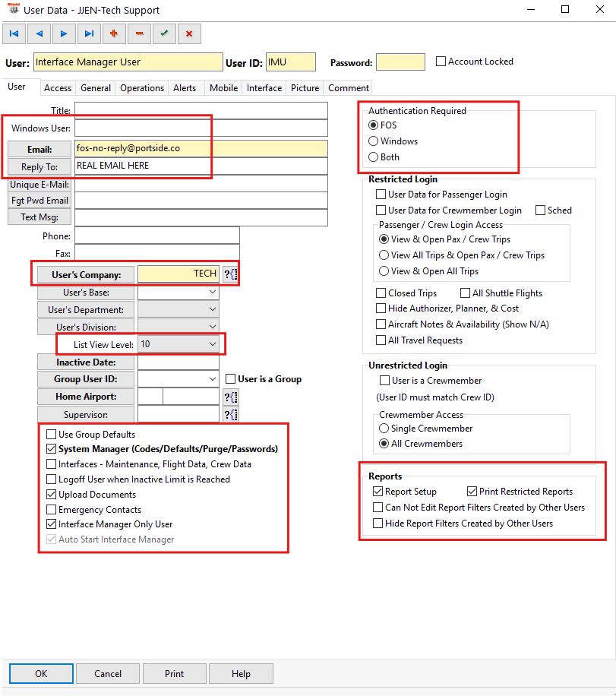Expand the List View Level dropdown
Screen dimensions: 616x696
212,345
